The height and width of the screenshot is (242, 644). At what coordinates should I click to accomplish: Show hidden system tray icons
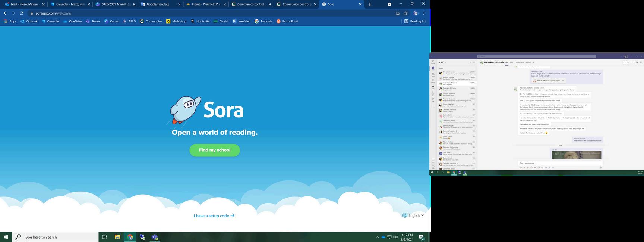tap(377, 237)
